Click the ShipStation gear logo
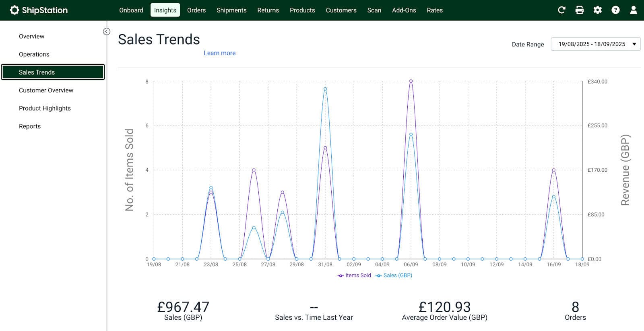 (x=14, y=10)
